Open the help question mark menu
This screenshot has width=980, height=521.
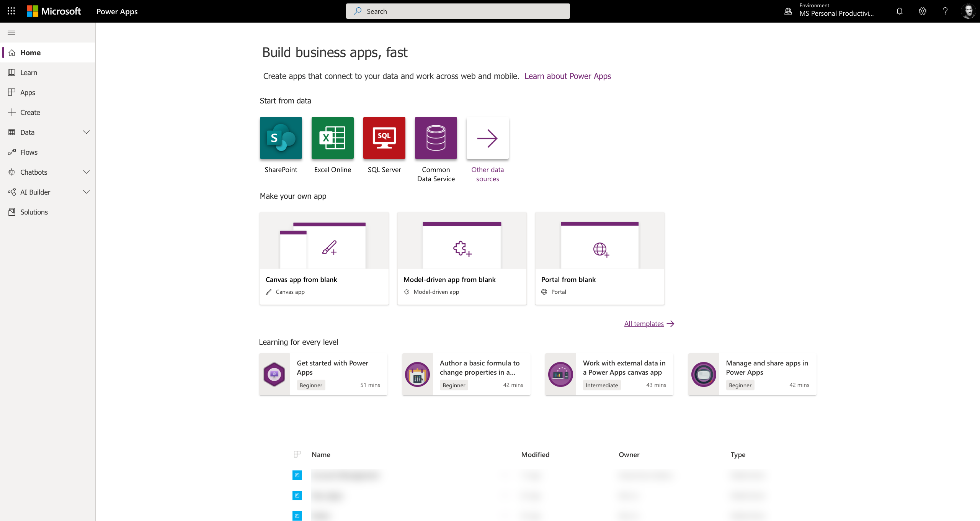[x=945, y=11]
